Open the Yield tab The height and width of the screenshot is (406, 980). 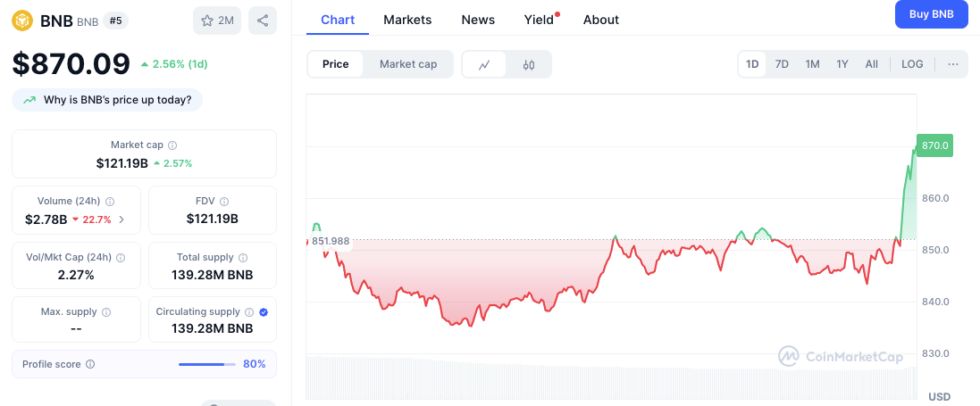pyautogui.click(x=539, y=20)
